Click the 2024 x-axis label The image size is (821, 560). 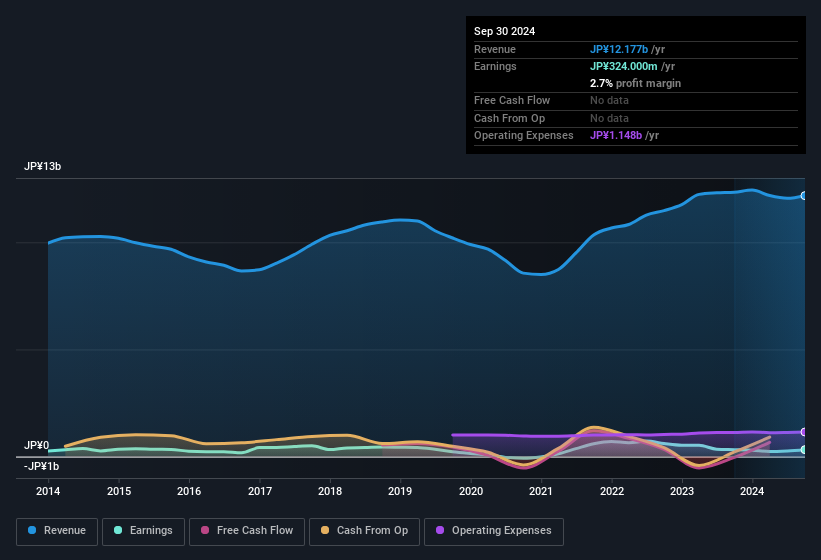click(752, 491)
